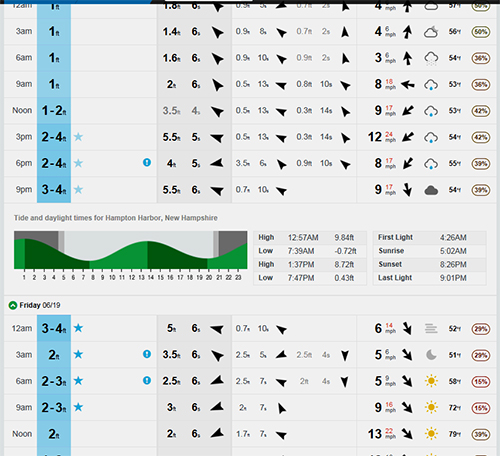
Task: Click the Hampton Harbor tide heading text
Action: (116, 218)
